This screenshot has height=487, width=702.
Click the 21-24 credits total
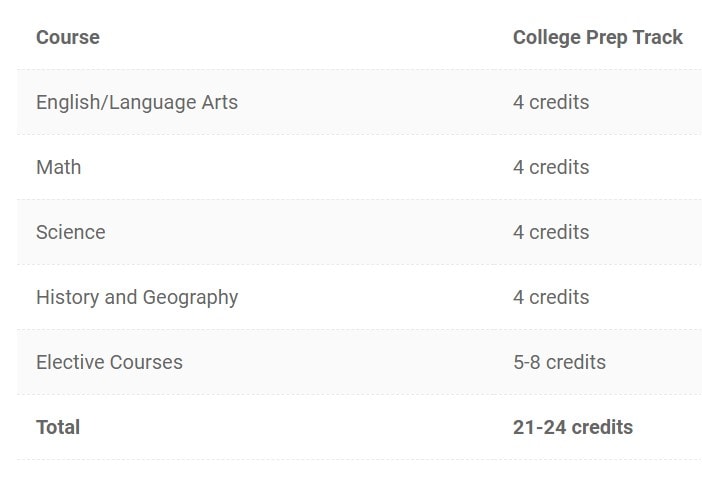tap(573, 427)
